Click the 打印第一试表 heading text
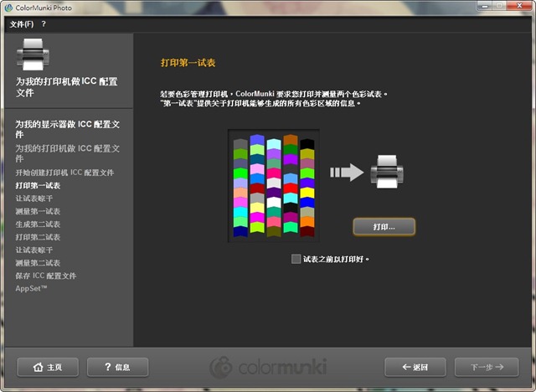536x392 pixels. 188,63
